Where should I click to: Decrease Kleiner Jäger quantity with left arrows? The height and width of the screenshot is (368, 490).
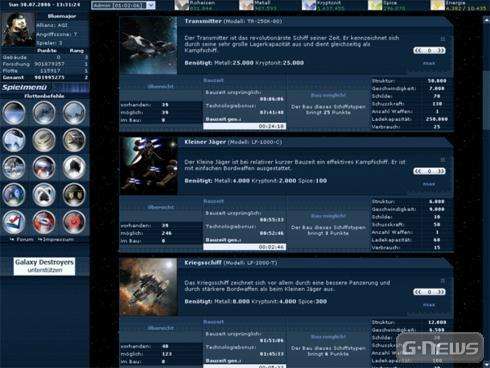coord(418,171)
